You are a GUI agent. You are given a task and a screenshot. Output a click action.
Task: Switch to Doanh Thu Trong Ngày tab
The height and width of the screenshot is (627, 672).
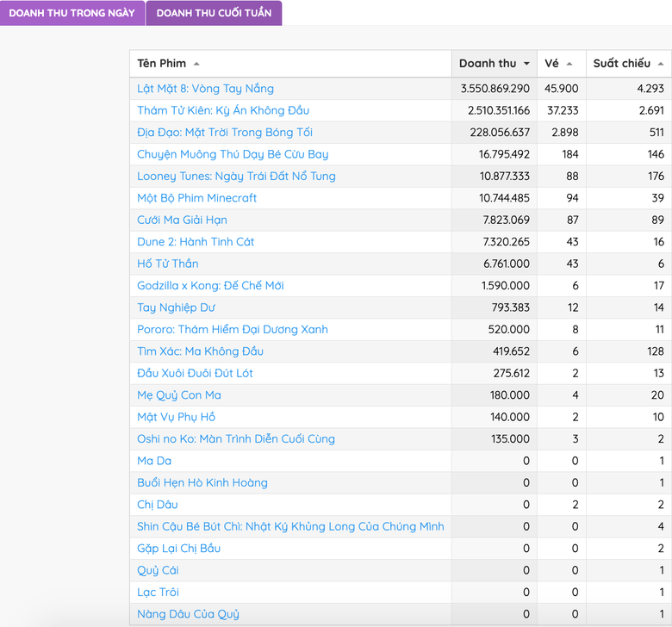click(72, 13)
